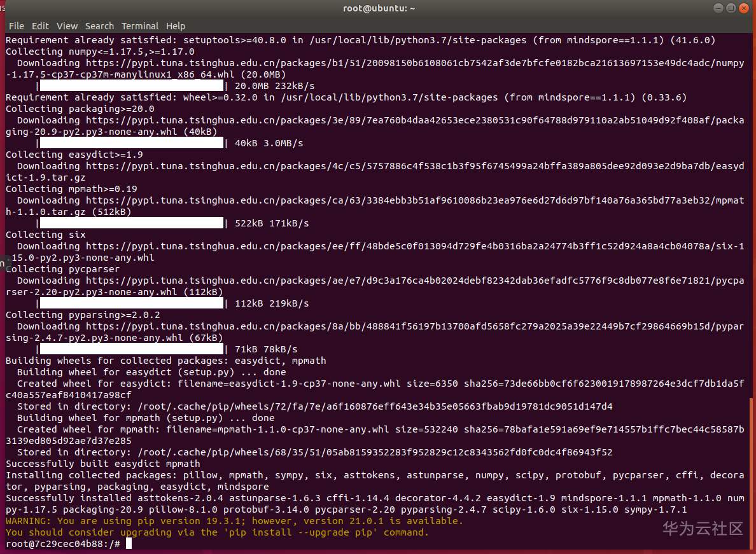The width and height of the screenshot is (756, 554).
Task: Click the 'Installing collected packages: pillow' line
Action: (x=375, y=481)
